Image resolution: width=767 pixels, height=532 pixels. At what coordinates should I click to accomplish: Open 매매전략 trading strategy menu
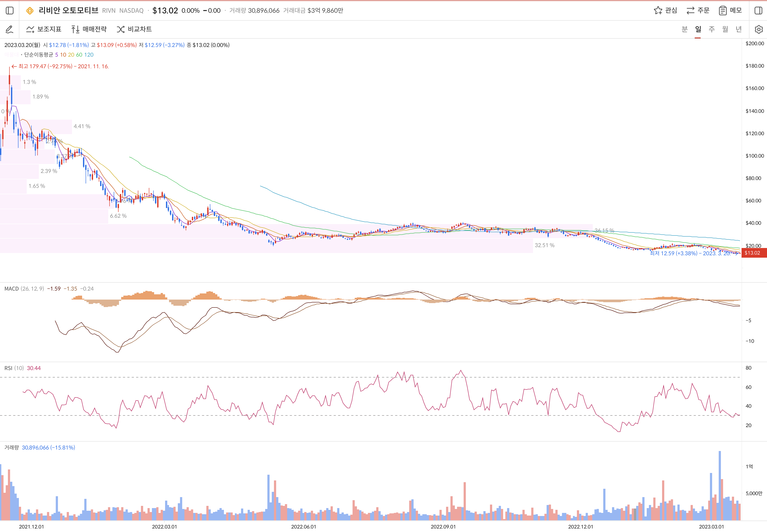[89, 29]
